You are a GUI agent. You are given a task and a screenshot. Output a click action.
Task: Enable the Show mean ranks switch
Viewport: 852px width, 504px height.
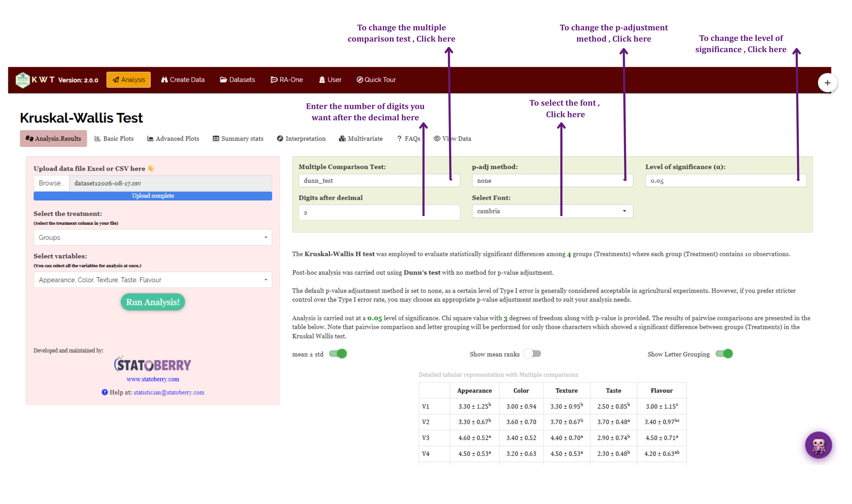pos(532,354)
